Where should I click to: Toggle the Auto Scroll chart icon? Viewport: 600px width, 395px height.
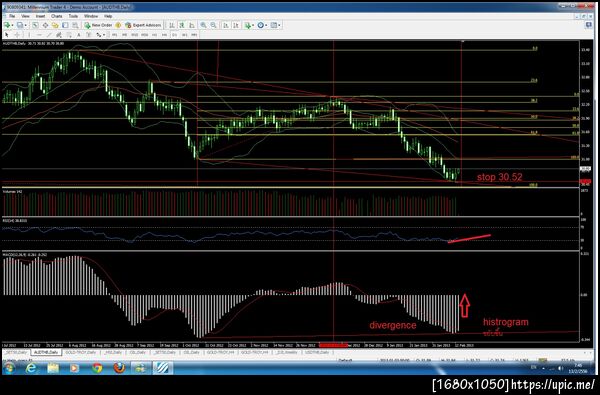pyautogui.click(x=226, y=25)
